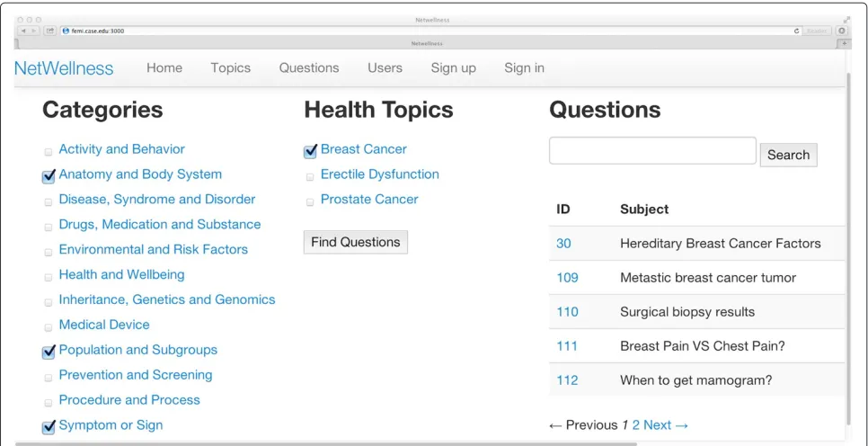The image size is (868, 446).
Task: Check Disease, Syndrome and Disorder checkbox
Action: coord(49,202)
